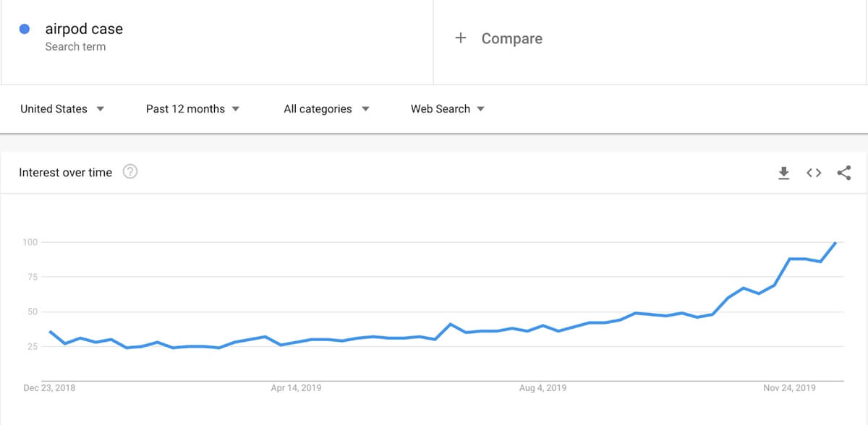Select the Aug 4, 2019 axis label

(543, 388)
